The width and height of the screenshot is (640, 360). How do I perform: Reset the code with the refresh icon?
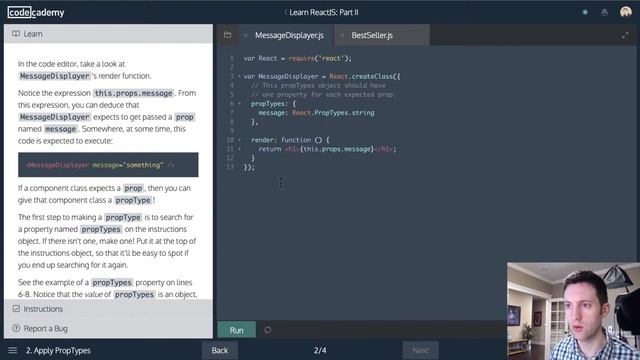[267, 330]
